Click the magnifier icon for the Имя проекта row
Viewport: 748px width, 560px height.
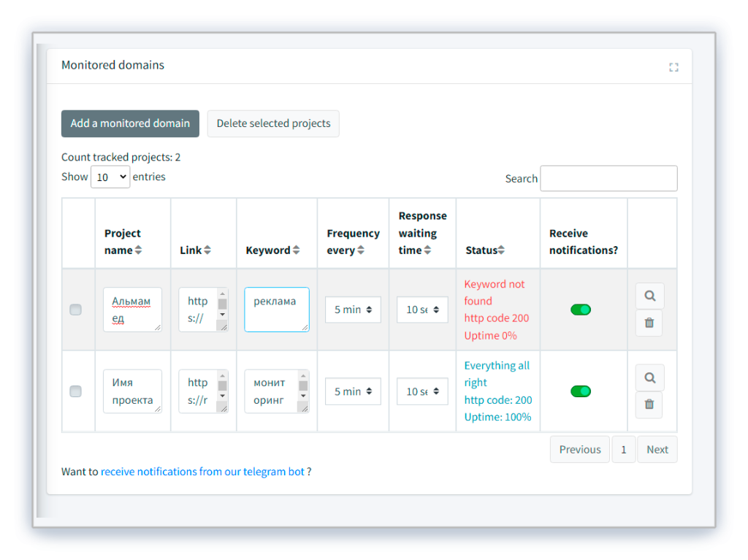click(649, 378)
